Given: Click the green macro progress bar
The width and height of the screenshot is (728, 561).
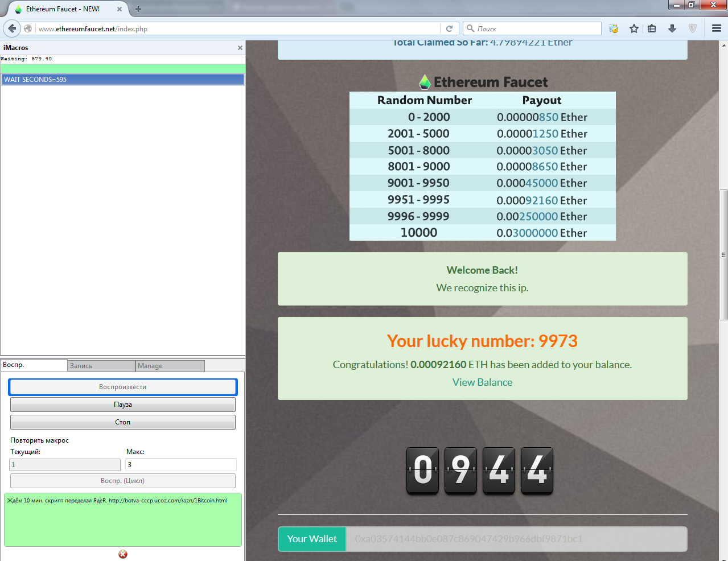Looking at the screenshot, I should point(123,68).
